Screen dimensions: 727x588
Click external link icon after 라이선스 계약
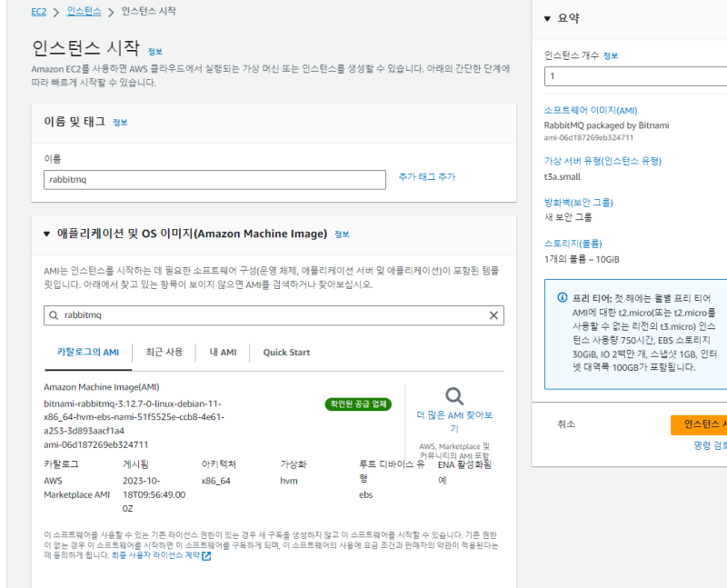[x=206, y=555]
